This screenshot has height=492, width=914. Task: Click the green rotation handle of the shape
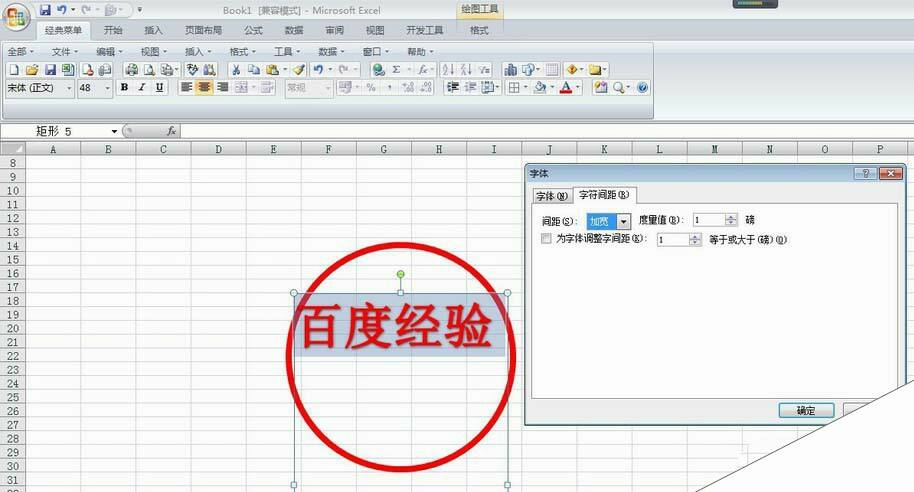(x=400, y=274)
